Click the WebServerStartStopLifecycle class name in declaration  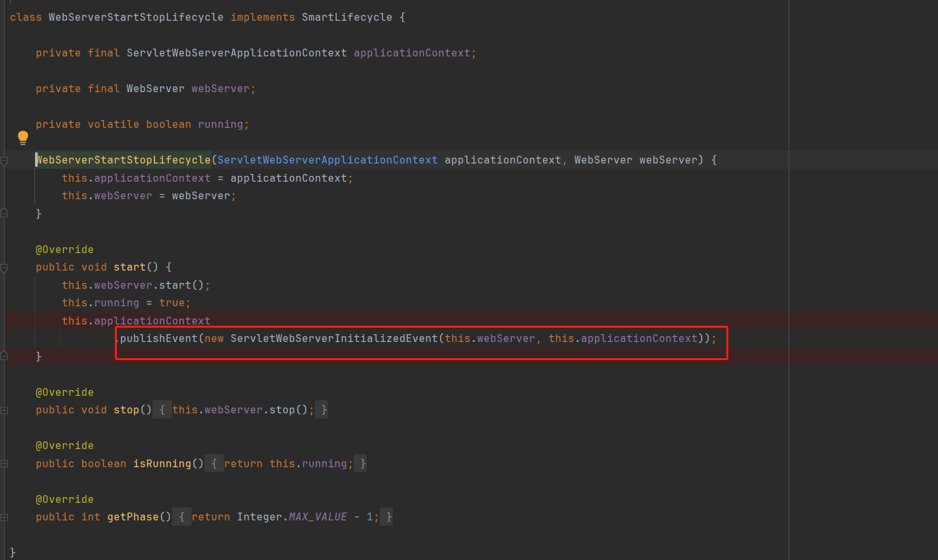coord(136,18)
